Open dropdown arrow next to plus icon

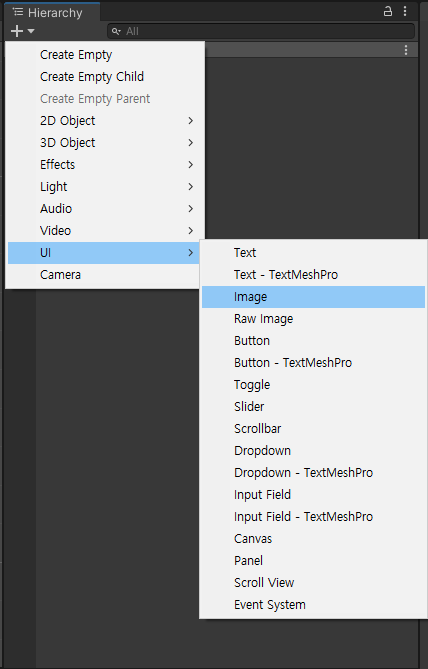pos(31,31)
